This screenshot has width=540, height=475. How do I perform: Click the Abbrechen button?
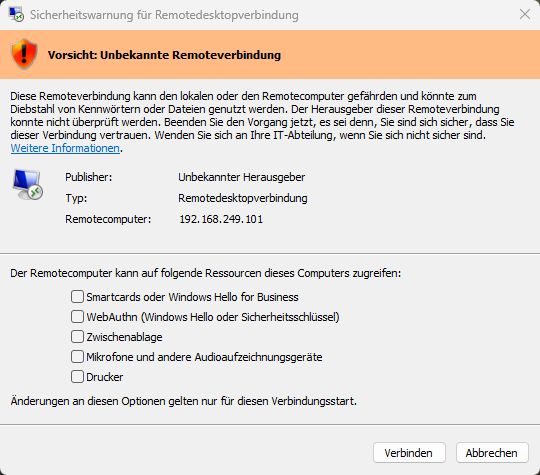[x=492, y=453]
